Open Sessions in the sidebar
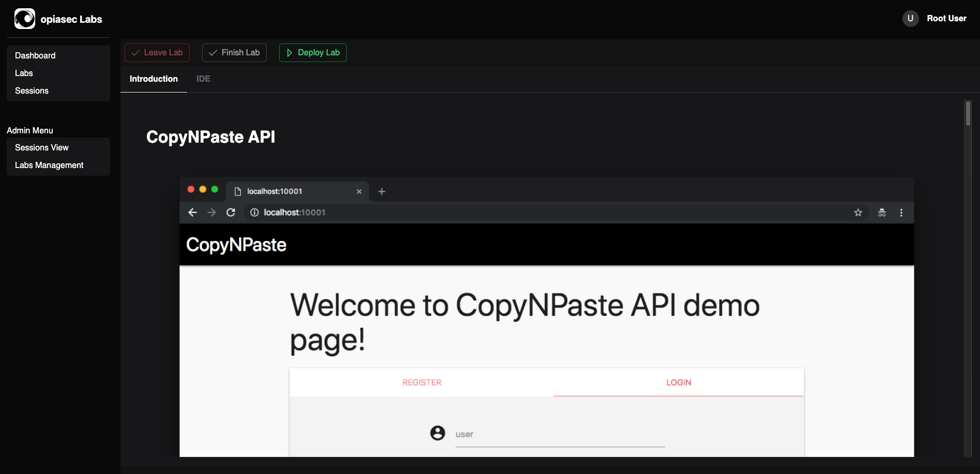Image resolution: width=980 pixels, height=474 pixels. (58, 90)
